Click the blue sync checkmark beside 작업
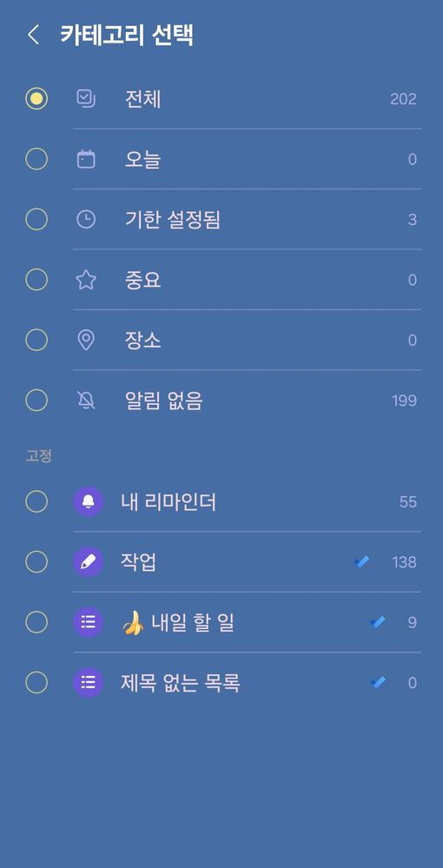The width and height of the screenshot is (443, 868). click(361, 562)
